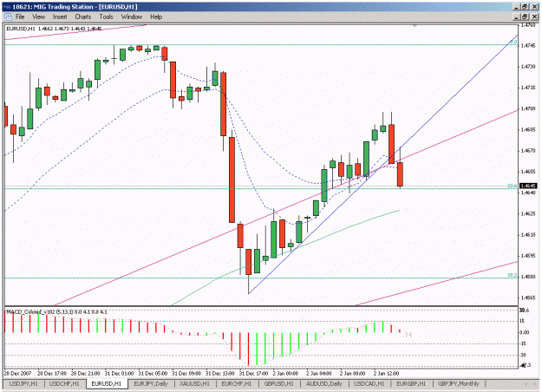Viewport: 542px width, 392px height.
Task: Click the 38.2 Fibonacci level label
Action: tap(512, 276)
